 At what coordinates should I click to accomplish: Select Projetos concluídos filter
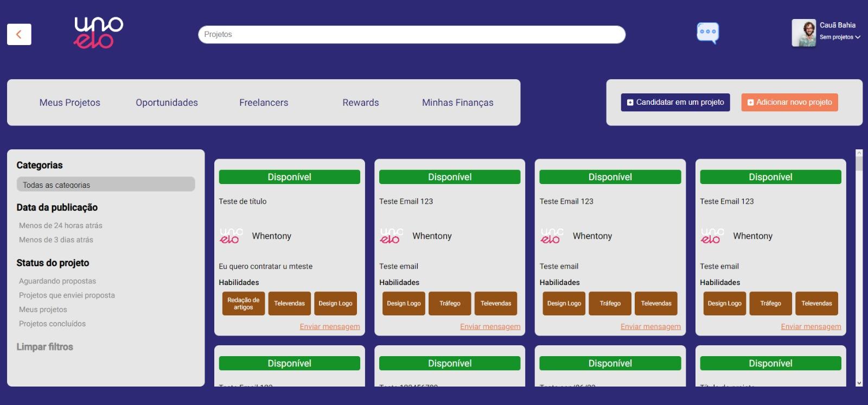[x=52, y=324]
